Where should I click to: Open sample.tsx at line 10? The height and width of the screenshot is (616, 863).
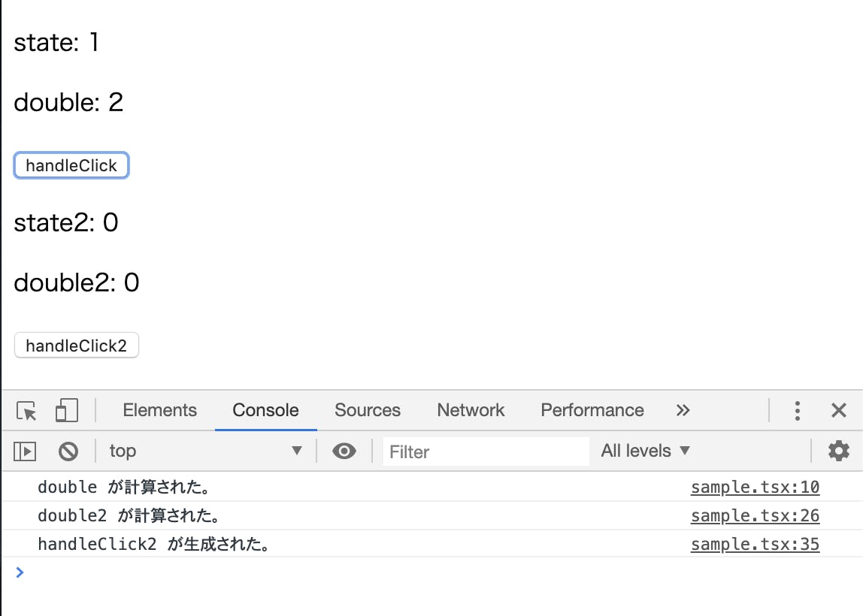tap(754, 487)
